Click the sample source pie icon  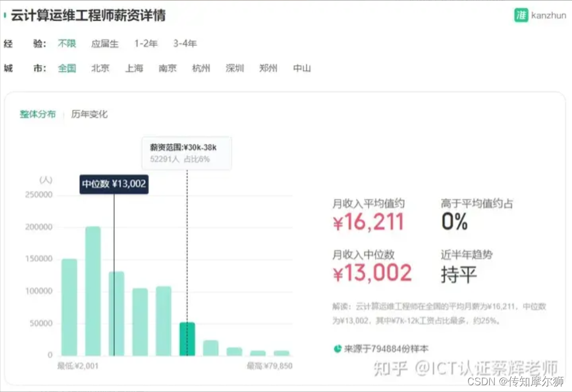[x=337, y=349]
